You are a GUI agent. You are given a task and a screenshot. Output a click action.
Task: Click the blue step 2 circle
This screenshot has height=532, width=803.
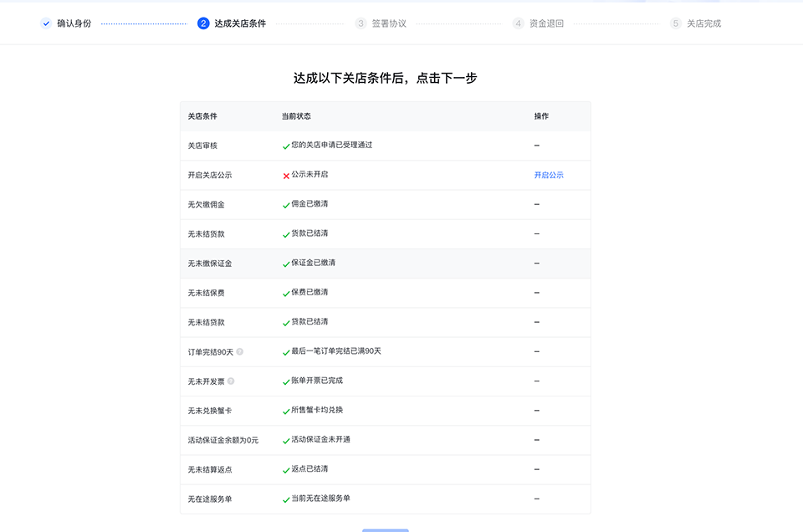(x=203, y=23)
